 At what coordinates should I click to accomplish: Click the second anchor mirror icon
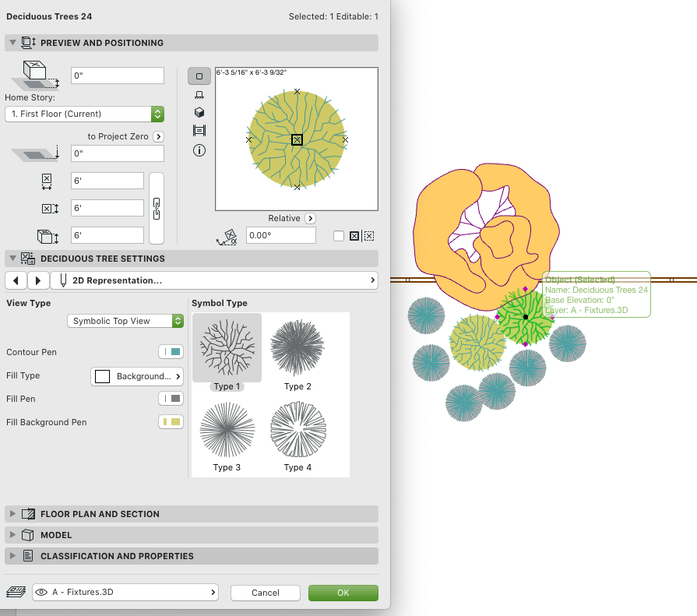coord(369,236)
